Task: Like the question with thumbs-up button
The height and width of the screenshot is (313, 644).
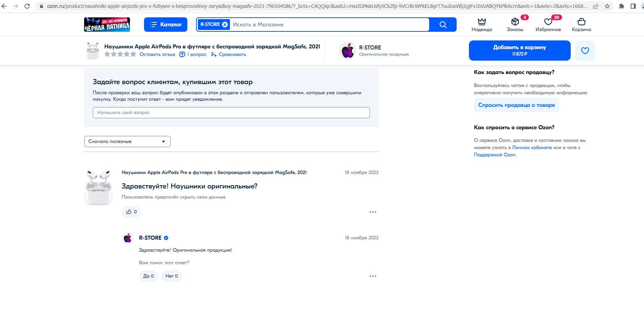Action: point(131,212)
